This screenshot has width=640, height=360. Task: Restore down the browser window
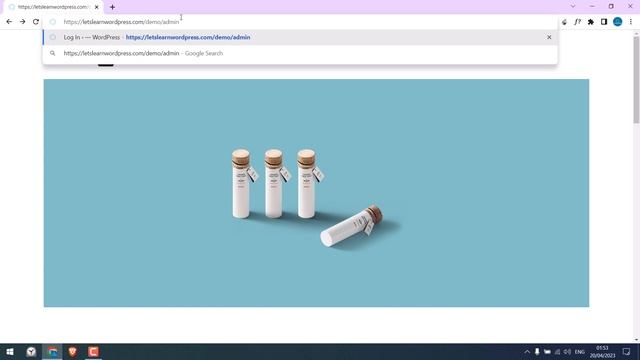point(611,6)
